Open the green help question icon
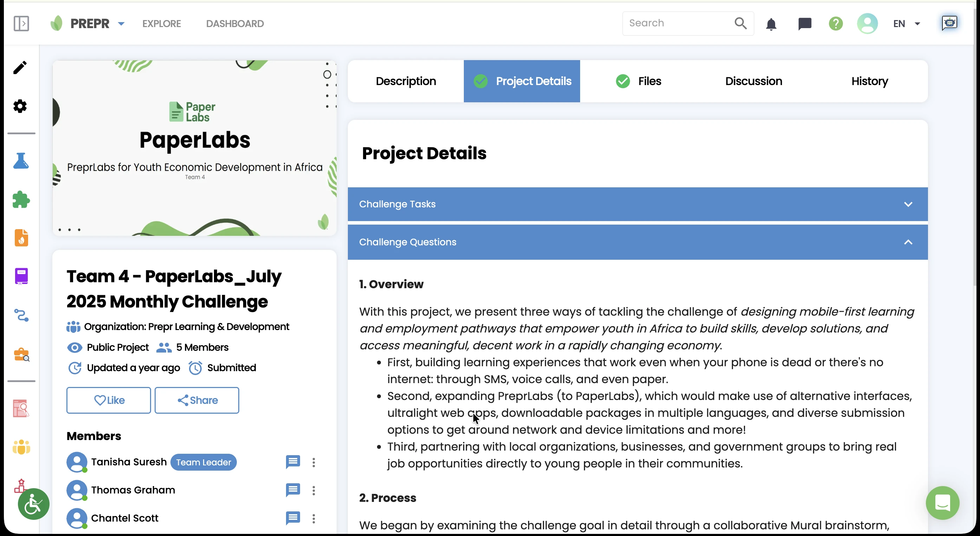This screenshot has width=980, height=536. 836,24
